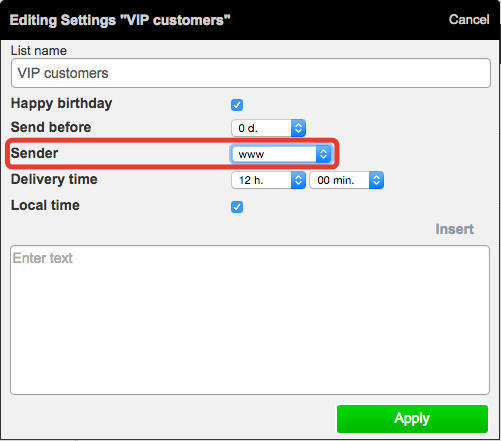Click the green Apply button
Screen dimensions: 501x441
[x=412, y=419]
